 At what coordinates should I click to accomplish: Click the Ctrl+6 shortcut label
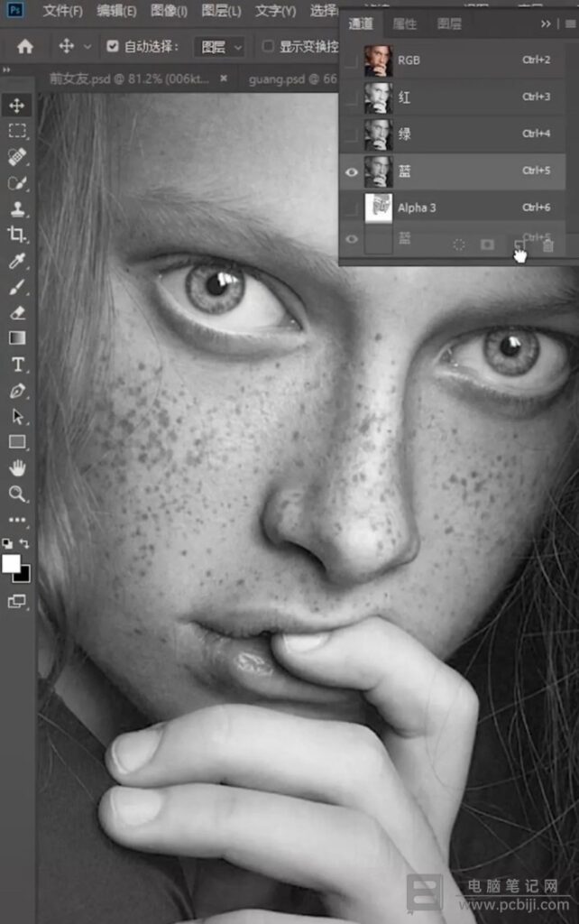pos(536,208)
